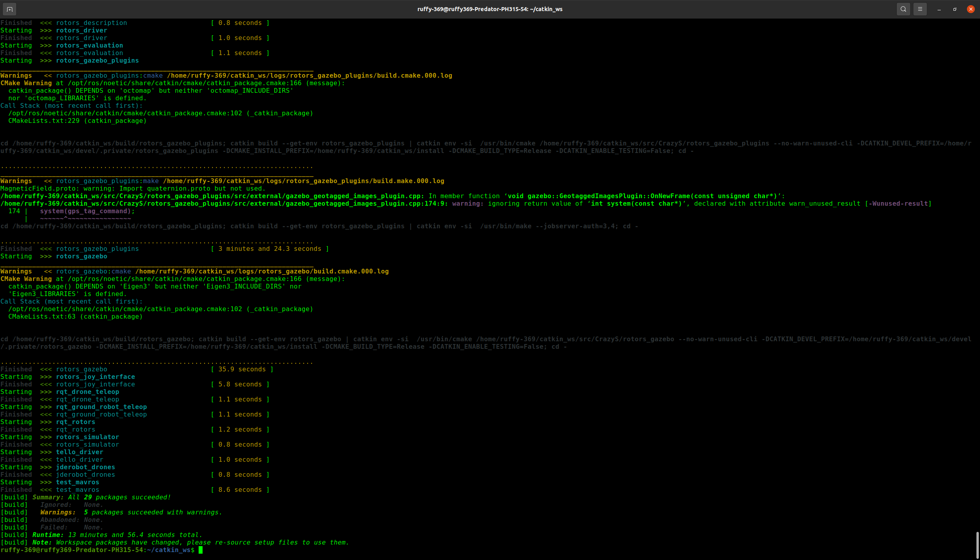980x560 pixels.
Task: Select the terminal window tab label
Action: pyautogui.click(x=490, y=9)
